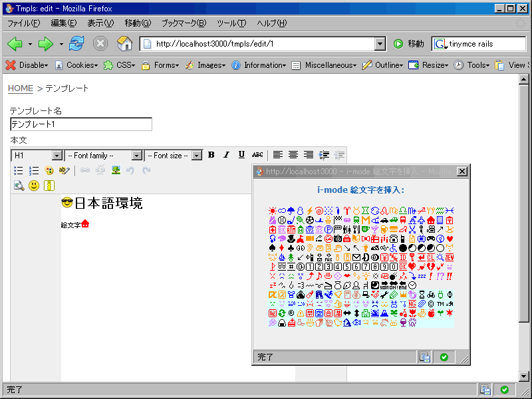Viewport: 532px width, 399px height.
Task: Open the CSS dropdown menu
Action: [x=120, y=65]
